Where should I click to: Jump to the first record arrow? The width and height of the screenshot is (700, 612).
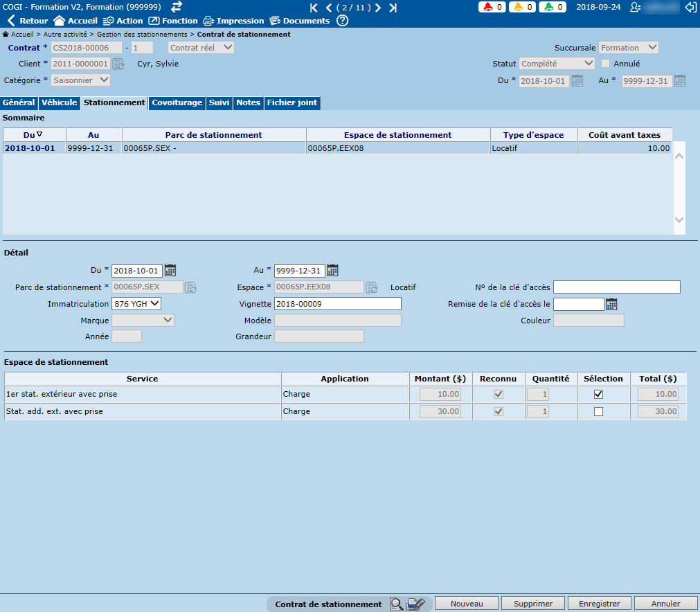(314, 8)
